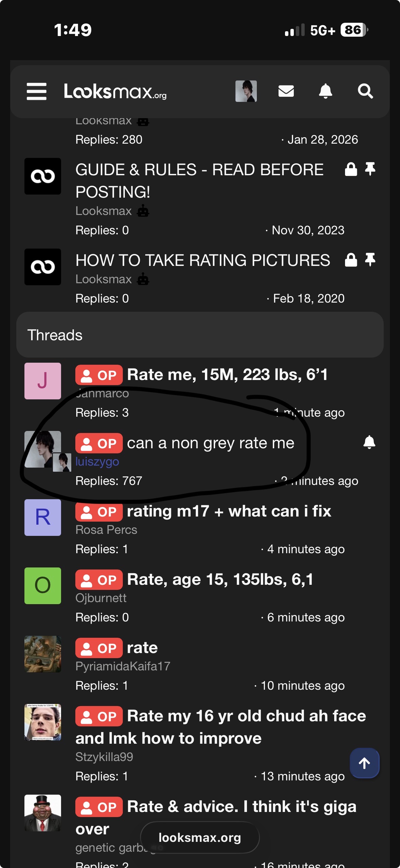Open thread "rating m17 + what can i fix"

[x=229, y=511]
